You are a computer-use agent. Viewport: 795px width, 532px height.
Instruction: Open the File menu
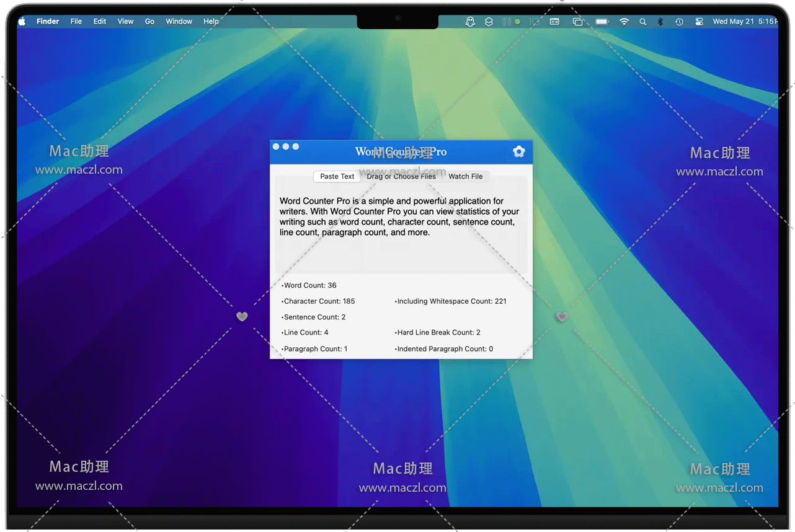(76, 21)
